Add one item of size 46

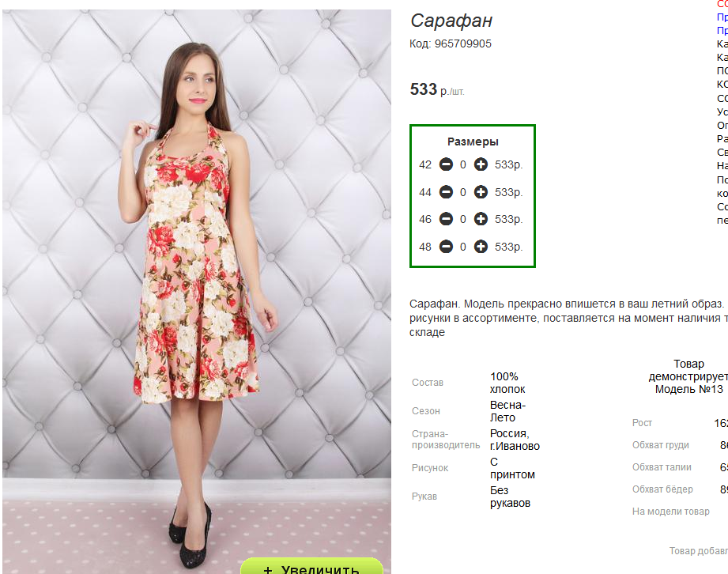(481, 219)
